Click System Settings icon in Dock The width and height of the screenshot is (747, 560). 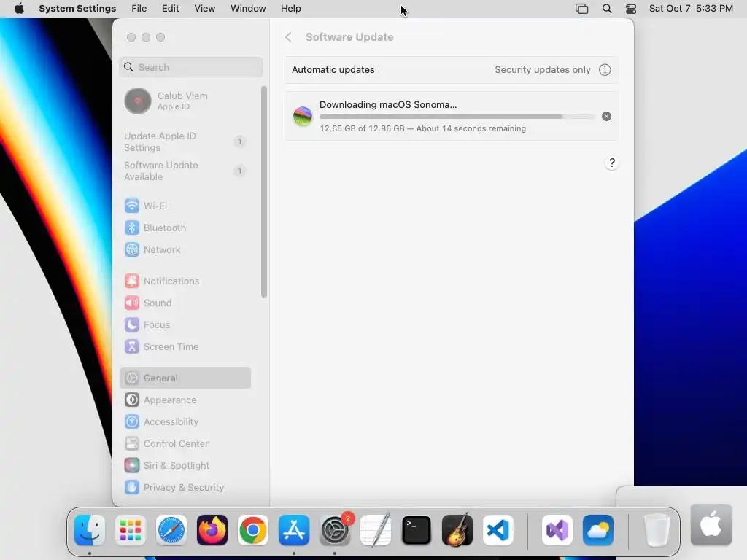pyautogui.click(x=335, y=530)
